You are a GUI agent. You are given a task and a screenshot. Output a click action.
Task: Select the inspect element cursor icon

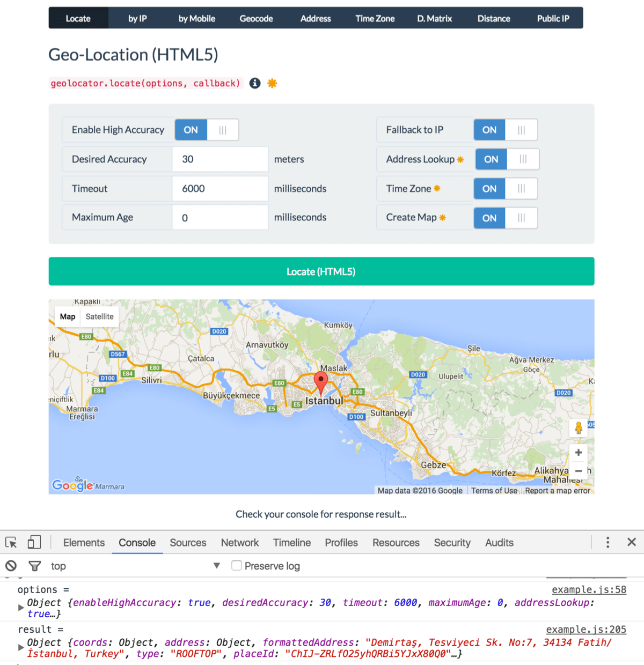(11, 542)
